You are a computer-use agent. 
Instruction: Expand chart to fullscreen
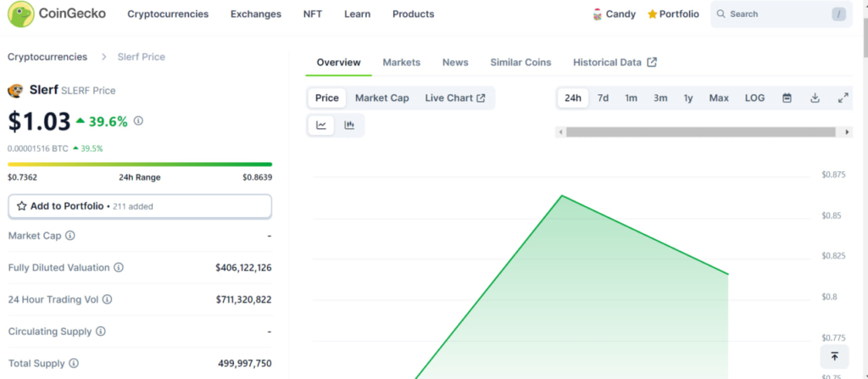[843, 98]
